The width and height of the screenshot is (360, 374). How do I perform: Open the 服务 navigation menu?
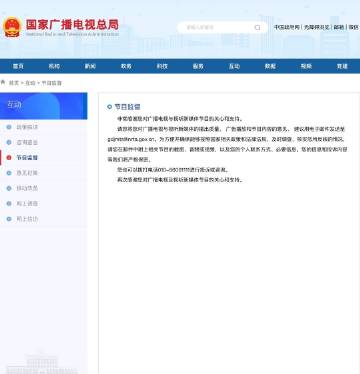tap(198, 66)
